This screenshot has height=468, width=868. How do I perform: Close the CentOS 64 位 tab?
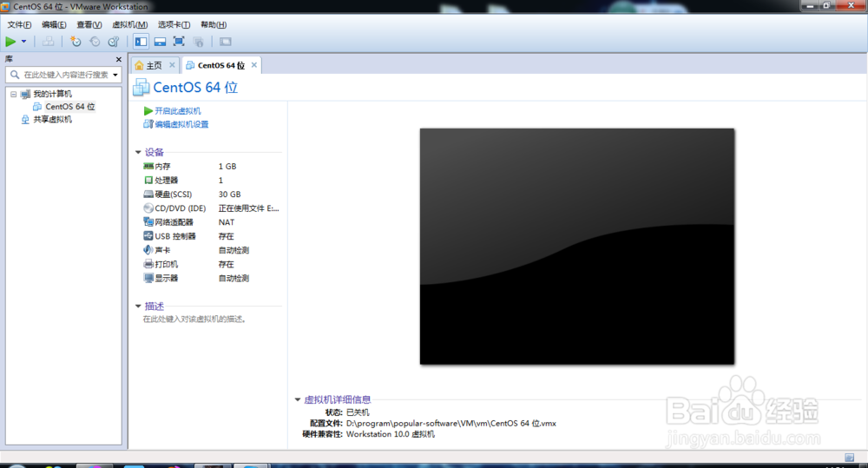tap(254, 65)
